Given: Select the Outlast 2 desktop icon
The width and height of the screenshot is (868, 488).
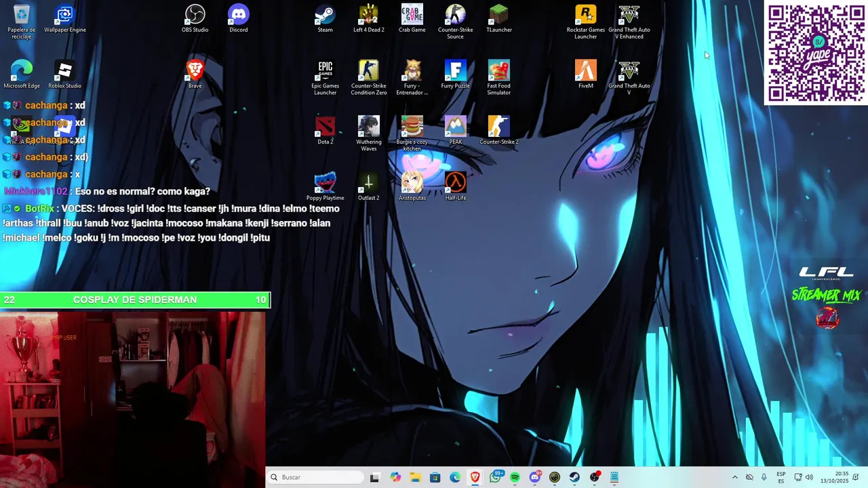Looking at the screenshot, I should coord(369,186).
